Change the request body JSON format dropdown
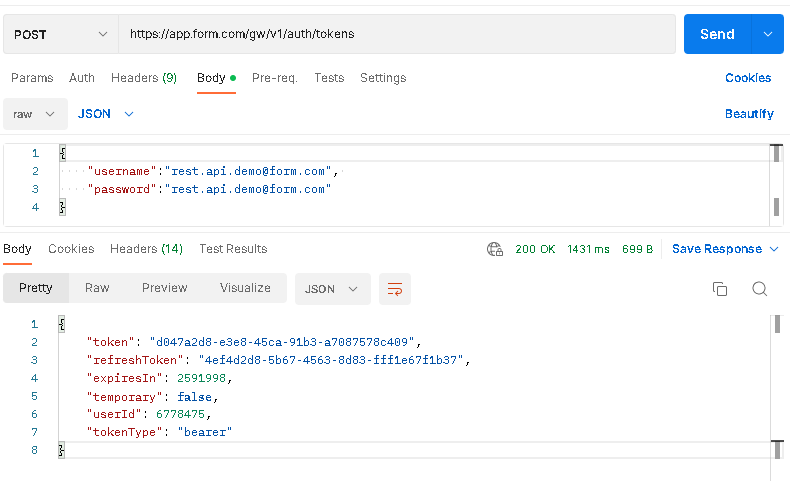The image size is (790, 481). [106, 114]
